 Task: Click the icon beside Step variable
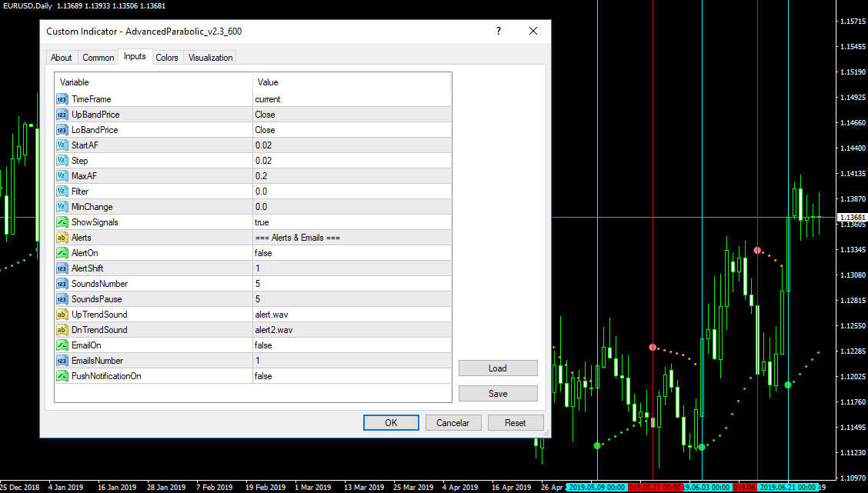(62, 161)
